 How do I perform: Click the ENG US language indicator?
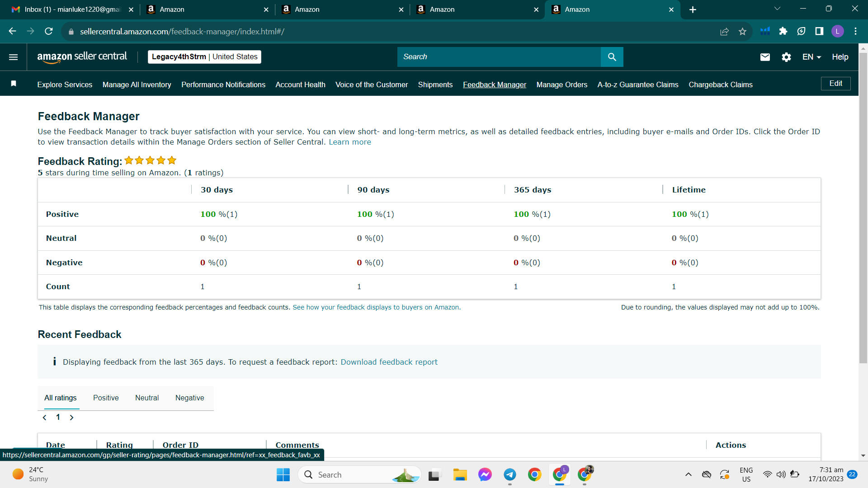point(746,474)
